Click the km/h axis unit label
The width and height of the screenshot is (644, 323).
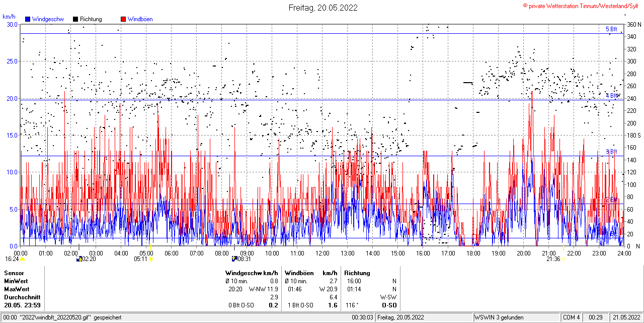(x=9, y=17)
